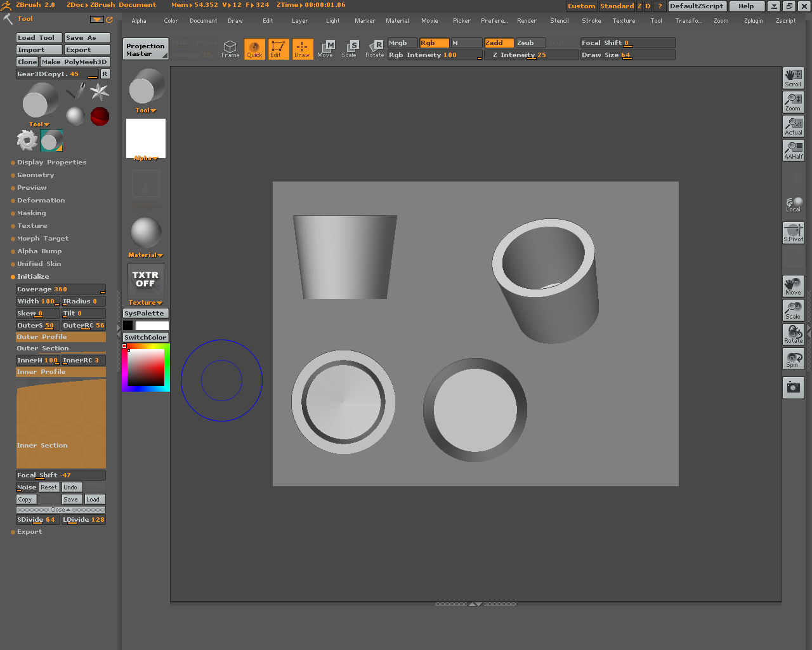The width and height of the screenshot is (812, 650).
Task: Click the Spin icon in right shelf
Action: (793, 359)
